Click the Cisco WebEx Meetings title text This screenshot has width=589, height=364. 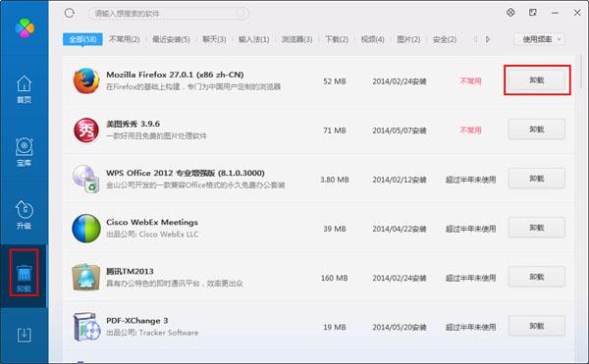point(152,222)
